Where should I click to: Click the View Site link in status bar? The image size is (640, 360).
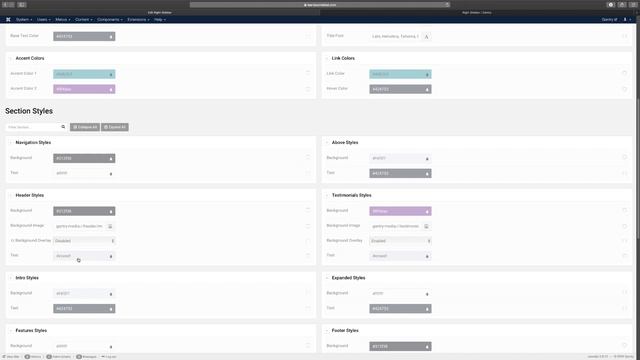pyautogui.click(x=11, y=357)
